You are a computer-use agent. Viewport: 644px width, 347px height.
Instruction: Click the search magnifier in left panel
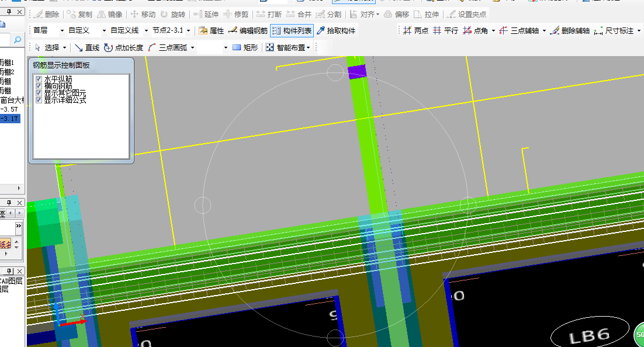pyautogui.click(x=18, y=40)
